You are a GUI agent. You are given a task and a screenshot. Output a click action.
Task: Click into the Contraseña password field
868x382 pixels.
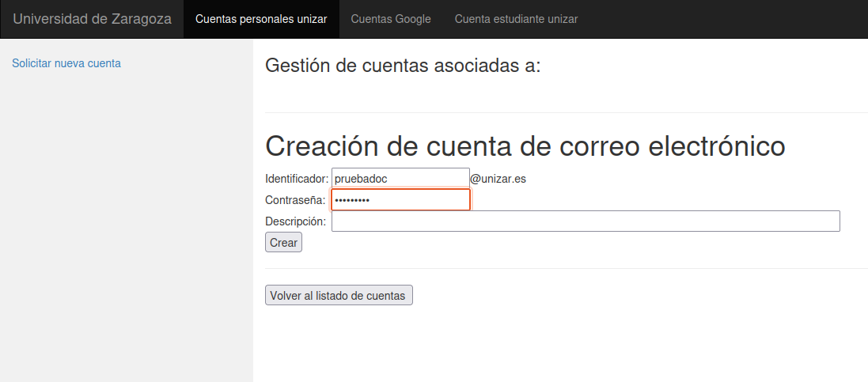point(400,200)
